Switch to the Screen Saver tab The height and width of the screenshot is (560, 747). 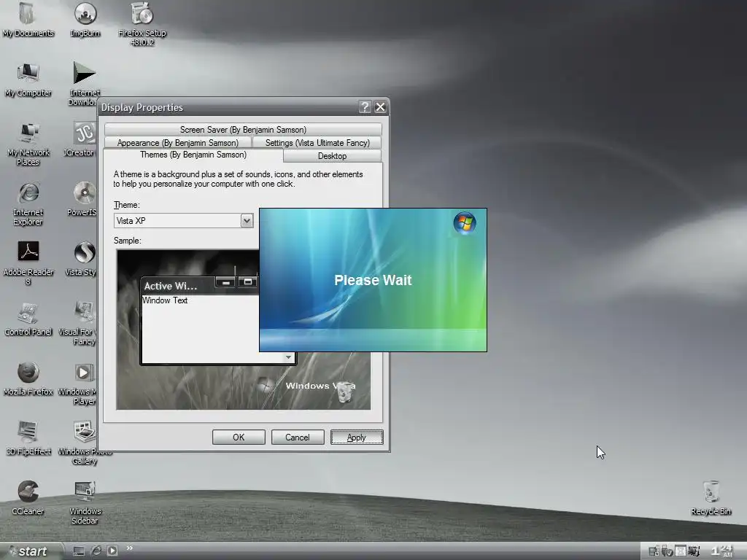[x=243, y=130]
